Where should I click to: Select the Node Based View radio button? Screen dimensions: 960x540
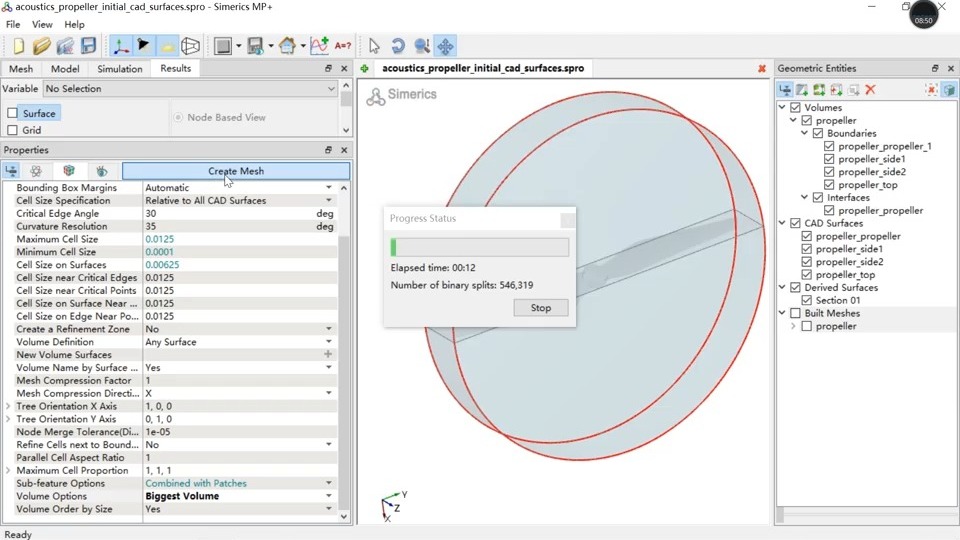click(x=178, y=117)
